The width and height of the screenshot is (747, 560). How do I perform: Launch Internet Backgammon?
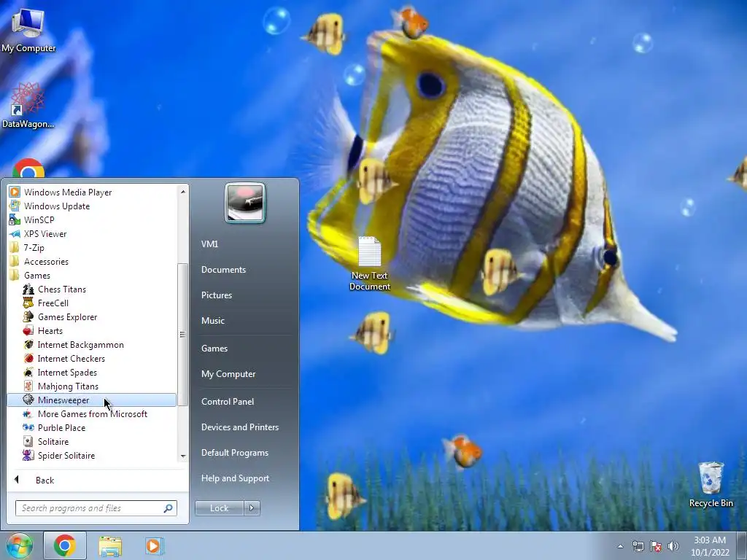coord(92,344)
